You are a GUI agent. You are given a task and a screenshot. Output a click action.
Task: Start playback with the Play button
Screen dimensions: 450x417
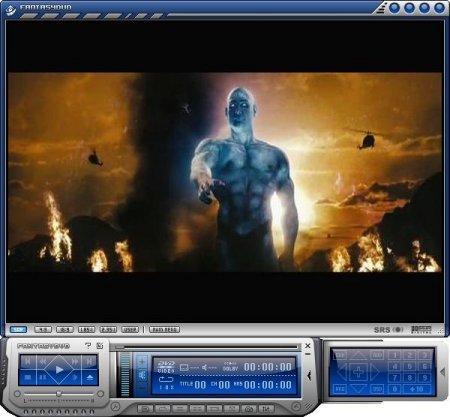(x=59, y=370)
